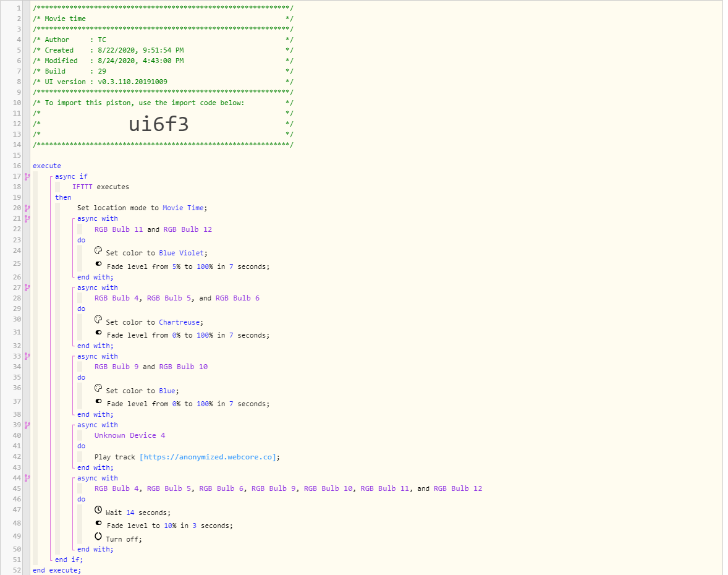Click async branch icon on line 21
Viewport: 728px width, 575px height.
tap(27, 219)
